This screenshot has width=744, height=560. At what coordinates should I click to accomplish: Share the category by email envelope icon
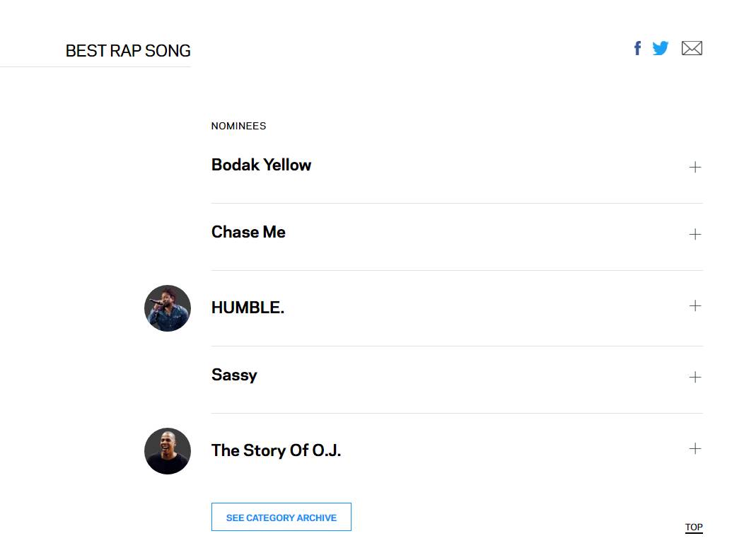692,48
